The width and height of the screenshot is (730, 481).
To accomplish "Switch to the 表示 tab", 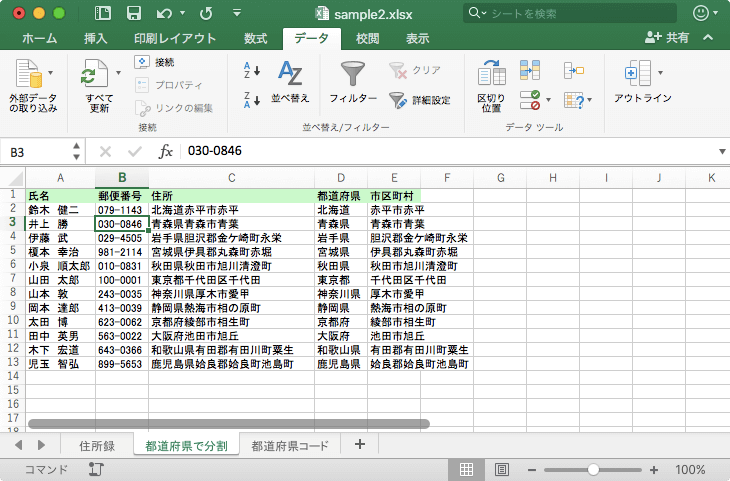I will pyautogui.click(x=418, y=38).
